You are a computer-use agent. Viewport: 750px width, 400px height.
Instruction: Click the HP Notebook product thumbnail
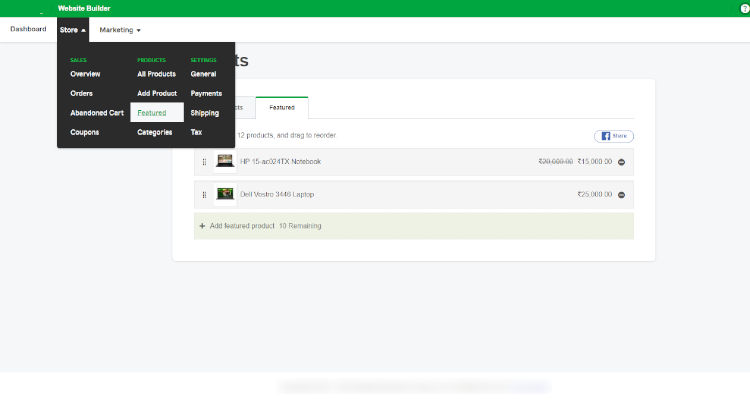225,161
